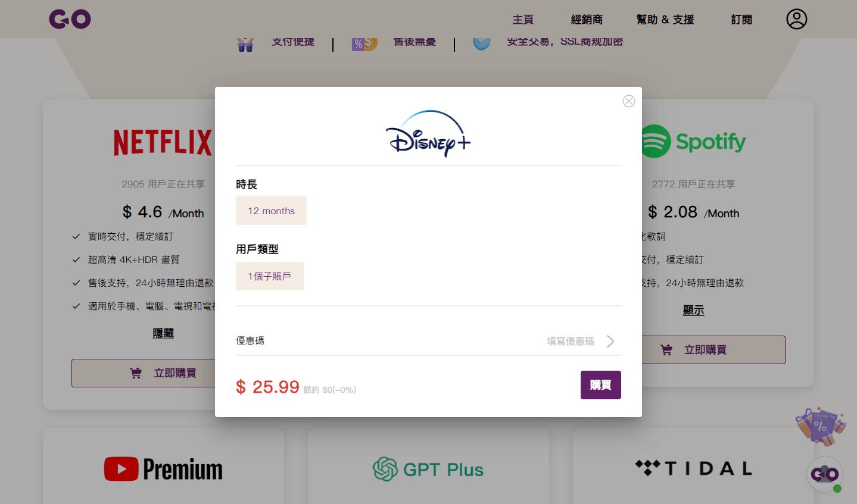
Task: Click Netflix $ 4.6 /Month price
Action: click(163, 212)
